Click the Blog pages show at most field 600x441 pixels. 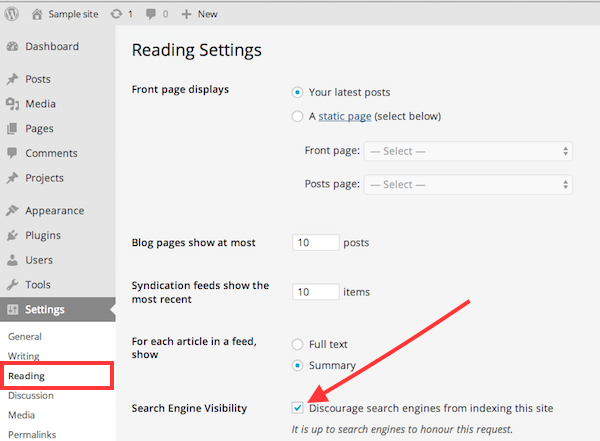tap(314, 242)
